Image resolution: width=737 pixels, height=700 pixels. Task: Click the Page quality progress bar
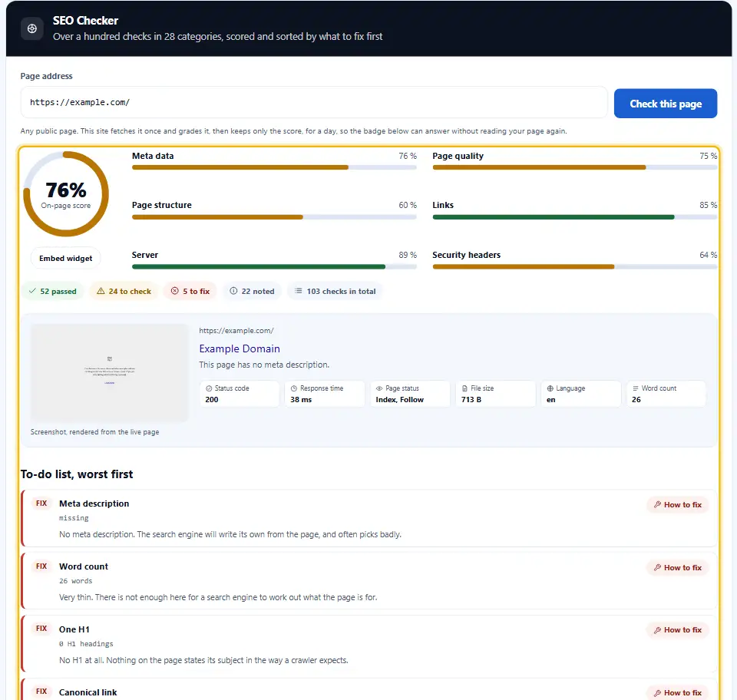pyautogui.click(x=574, y=167)
